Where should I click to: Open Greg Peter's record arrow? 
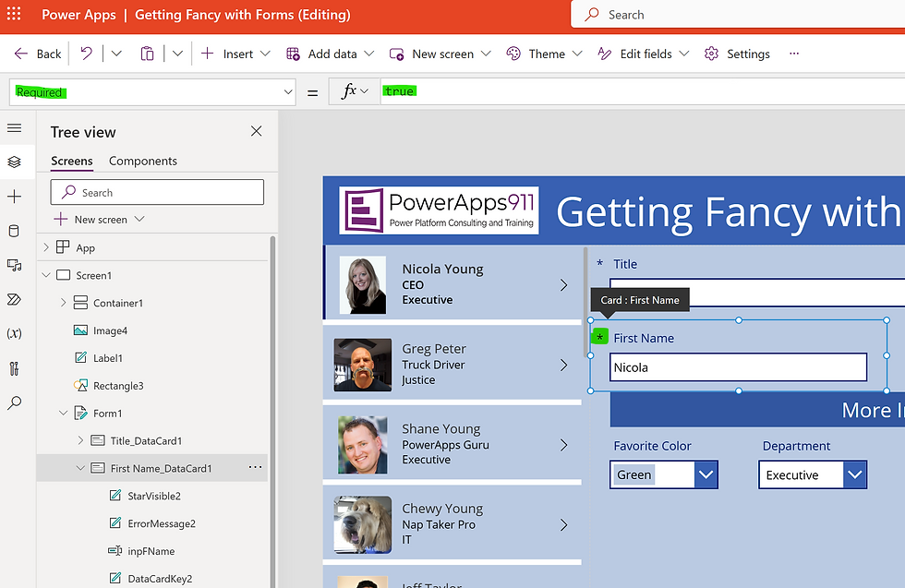pos(564,366)
